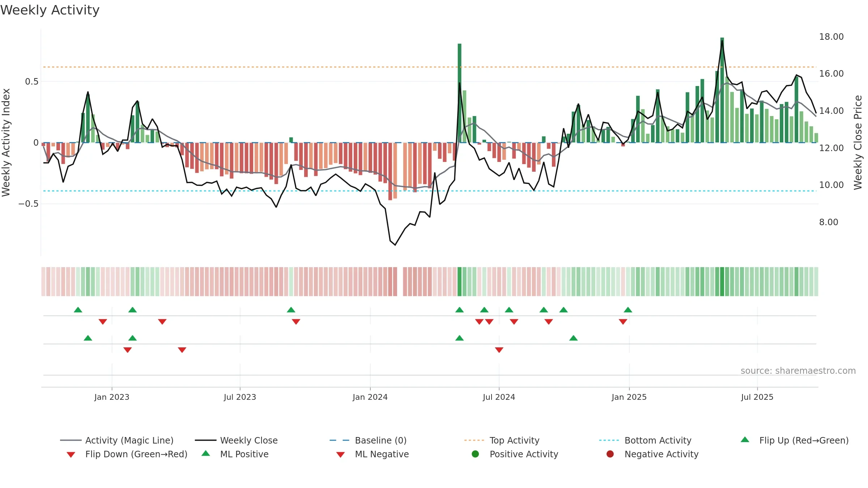Click the 8.00 price axis label
This screenshot has width=868, height=488.
[x=828, y=222]
